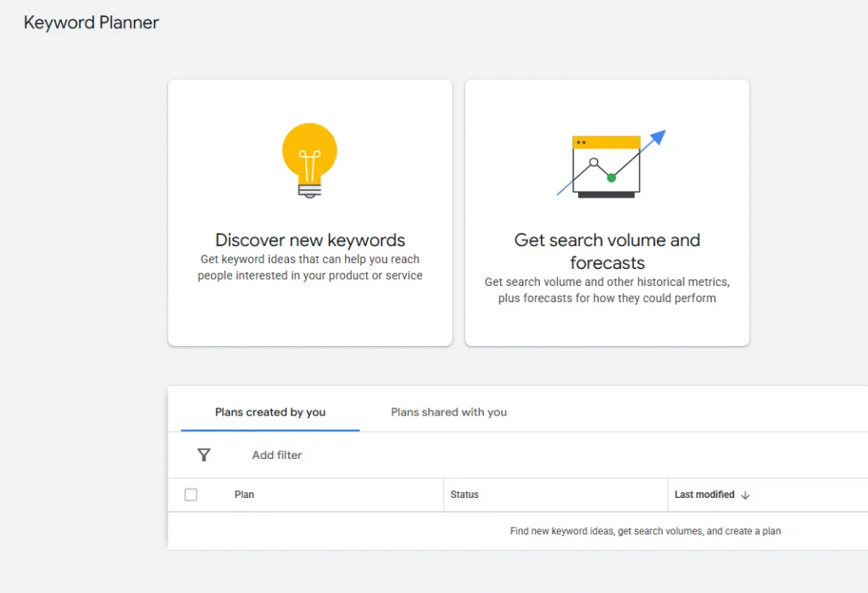The width and height of the screenshot is (868, 593).
Task: Open the Discover new keywords tool
Action: point(309,212)
